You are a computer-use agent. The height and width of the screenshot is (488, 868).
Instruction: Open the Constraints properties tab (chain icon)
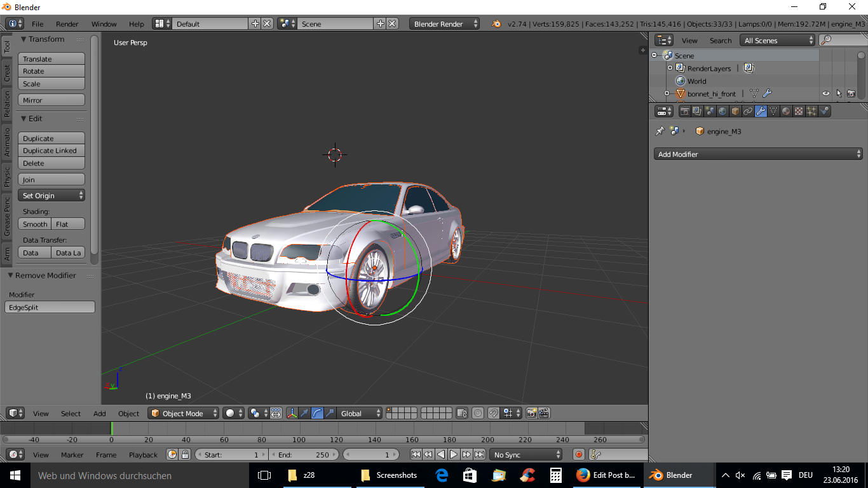tap(748, 111)
